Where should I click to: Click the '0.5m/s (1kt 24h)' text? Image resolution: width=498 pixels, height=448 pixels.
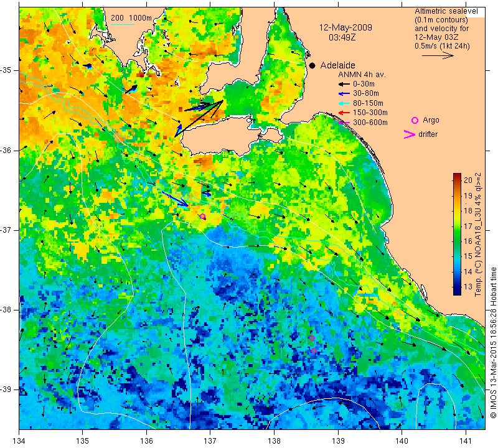click(442, 45)
